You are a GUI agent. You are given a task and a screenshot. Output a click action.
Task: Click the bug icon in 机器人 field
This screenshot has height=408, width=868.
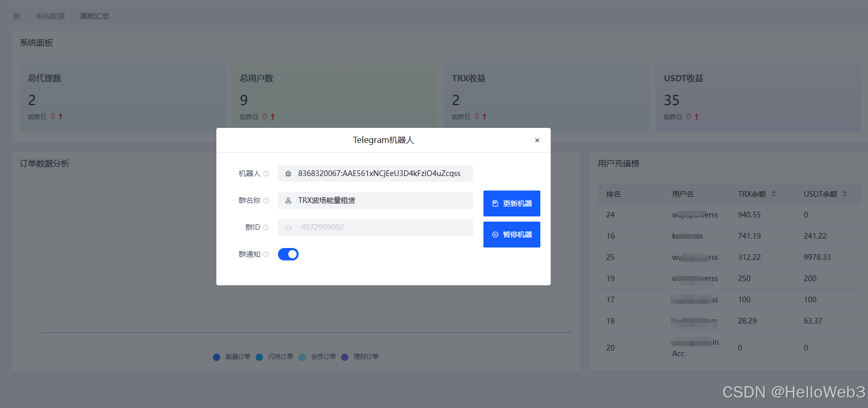(288, 173)
